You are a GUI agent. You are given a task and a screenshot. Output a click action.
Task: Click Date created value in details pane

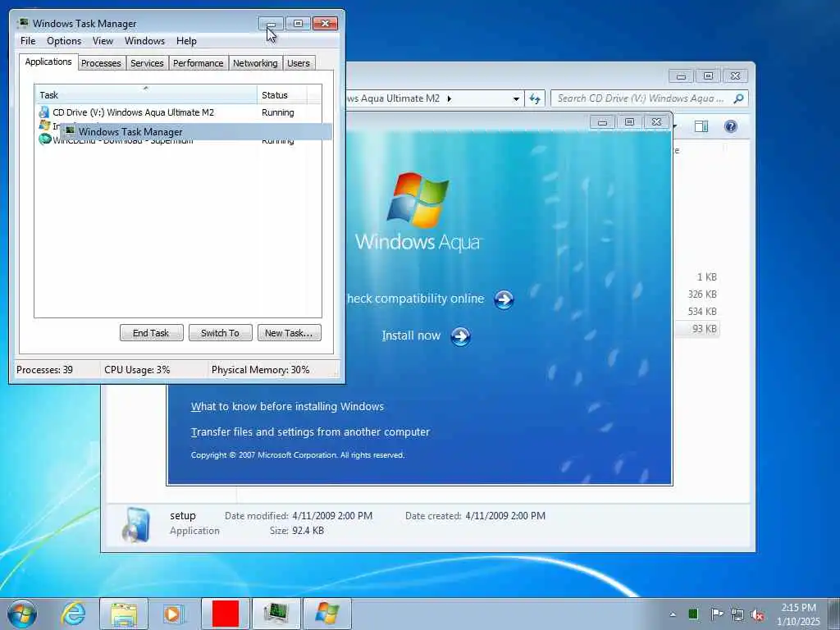505,516
